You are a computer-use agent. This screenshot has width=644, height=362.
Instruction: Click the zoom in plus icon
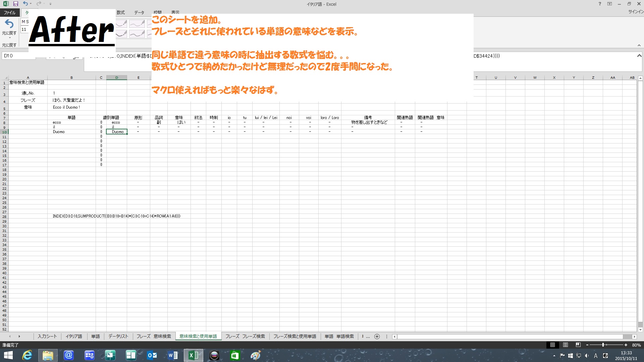coord(626,345)
